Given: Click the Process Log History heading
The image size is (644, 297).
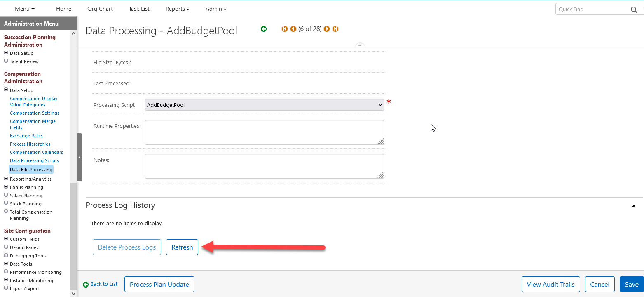Looking at the screenshot, I should pos(120,205).
